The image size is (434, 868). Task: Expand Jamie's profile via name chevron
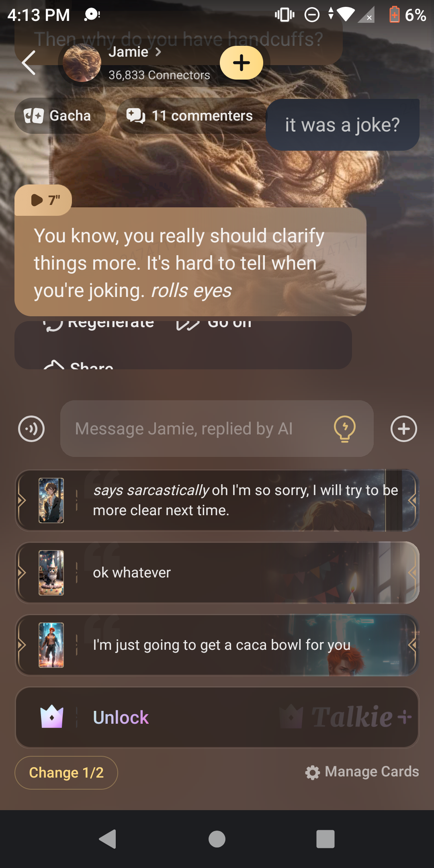pyautogui.click(x=158, y=52)
